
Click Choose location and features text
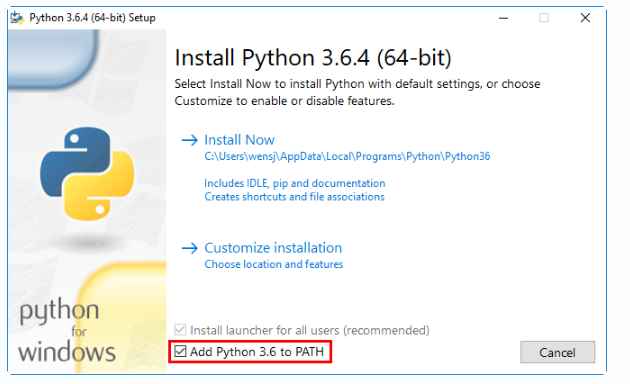point(274,264)
